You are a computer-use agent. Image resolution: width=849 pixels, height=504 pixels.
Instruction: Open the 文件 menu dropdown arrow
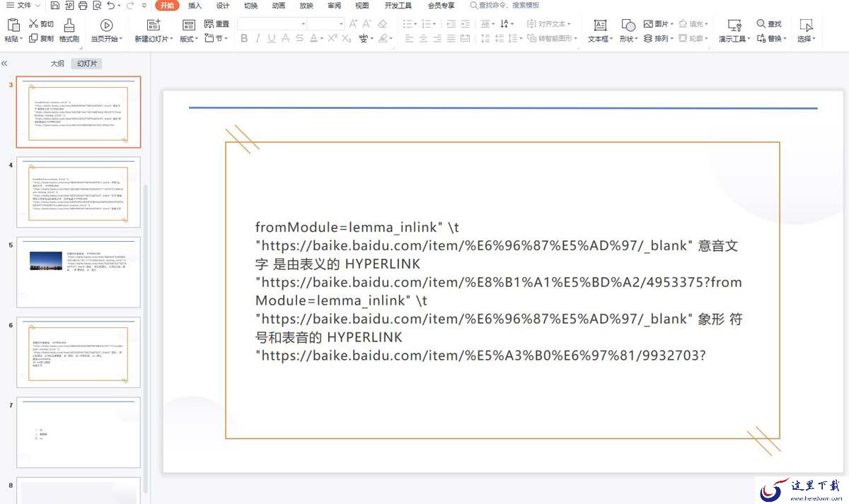(x=37, y=6)
